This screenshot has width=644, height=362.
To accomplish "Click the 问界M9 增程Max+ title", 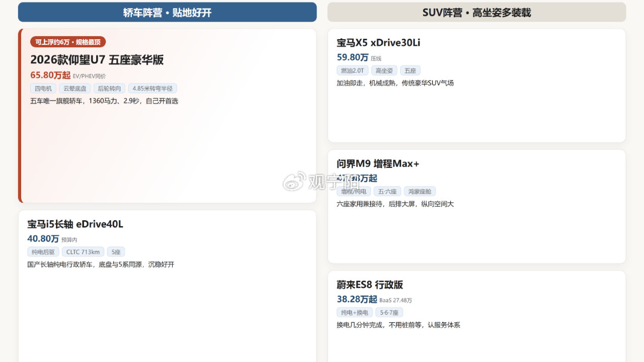I will coord(378,164).
